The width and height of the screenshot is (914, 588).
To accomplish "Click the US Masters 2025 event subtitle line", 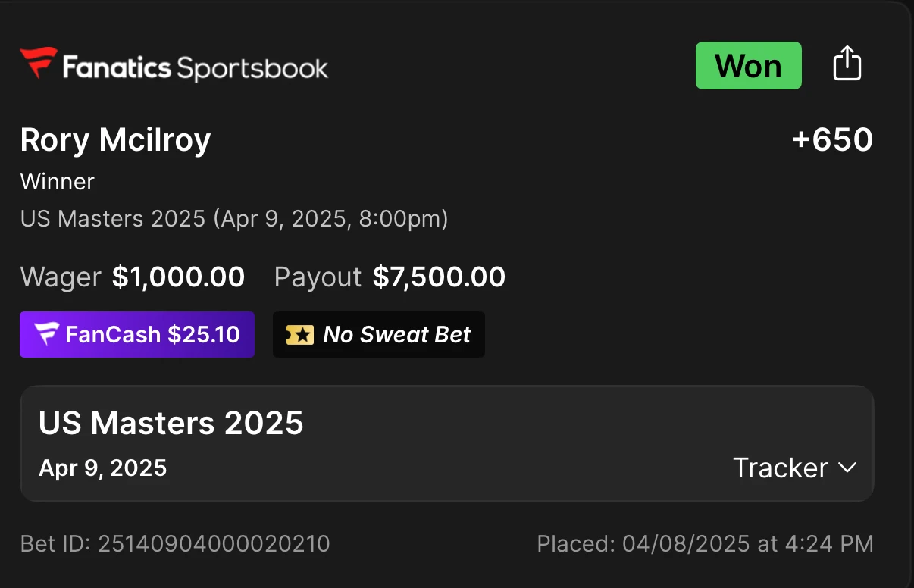I will pyautogui.click(x=234, y=219).
